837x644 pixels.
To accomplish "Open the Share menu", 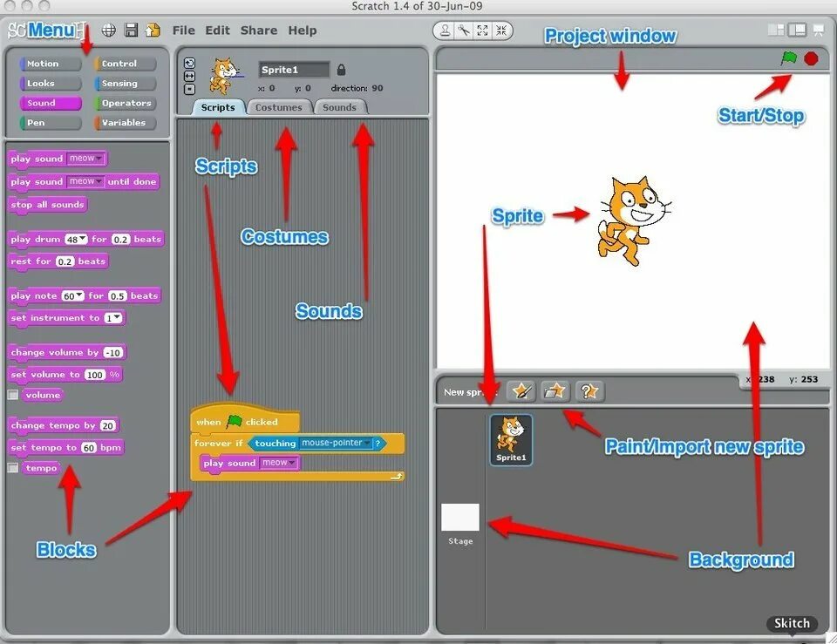I will [x=259, y=31].
